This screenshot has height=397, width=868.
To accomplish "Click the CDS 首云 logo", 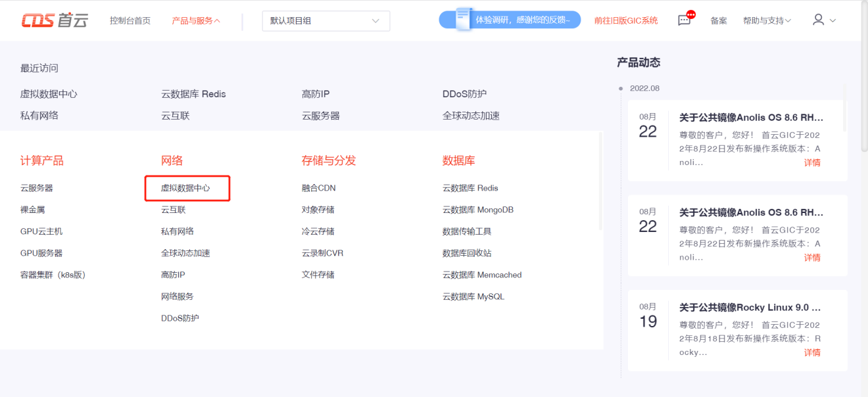I will [x=54, y=20].
